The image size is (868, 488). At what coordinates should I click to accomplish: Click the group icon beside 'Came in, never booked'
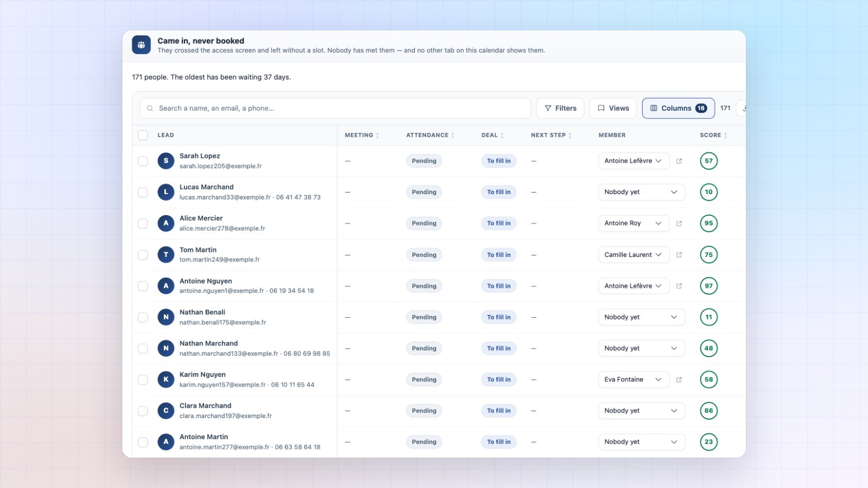[x=141, y=45]
